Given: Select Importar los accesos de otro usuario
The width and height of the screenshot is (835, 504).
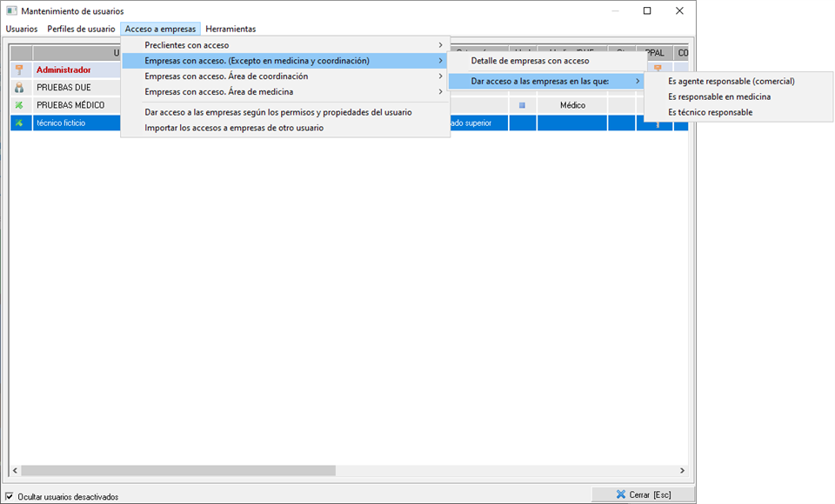Looking at the screenshot, I should (x=234, y=128).
